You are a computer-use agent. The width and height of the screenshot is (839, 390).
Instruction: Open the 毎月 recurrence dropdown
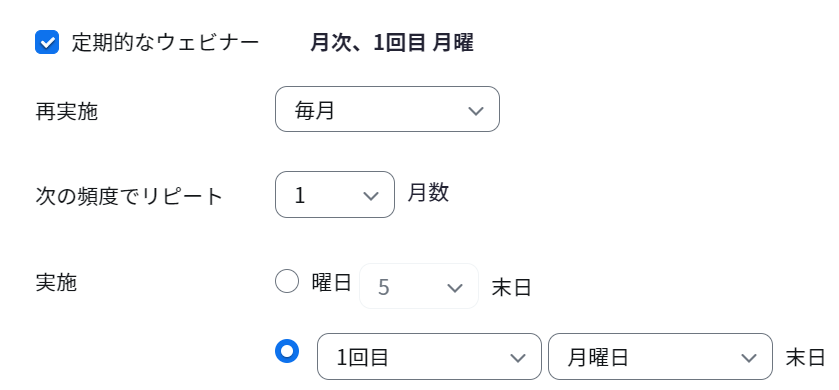tap(387, 109)
